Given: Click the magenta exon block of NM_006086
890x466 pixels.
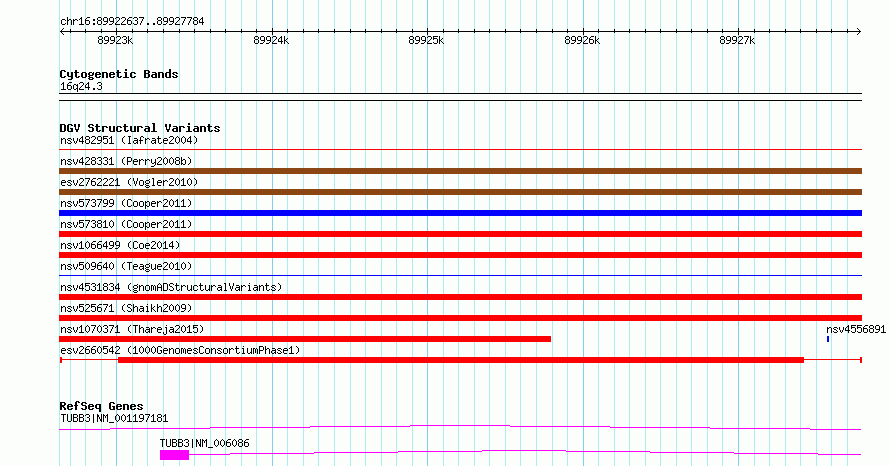Looking at the screenshot, I should click(174, 455).
